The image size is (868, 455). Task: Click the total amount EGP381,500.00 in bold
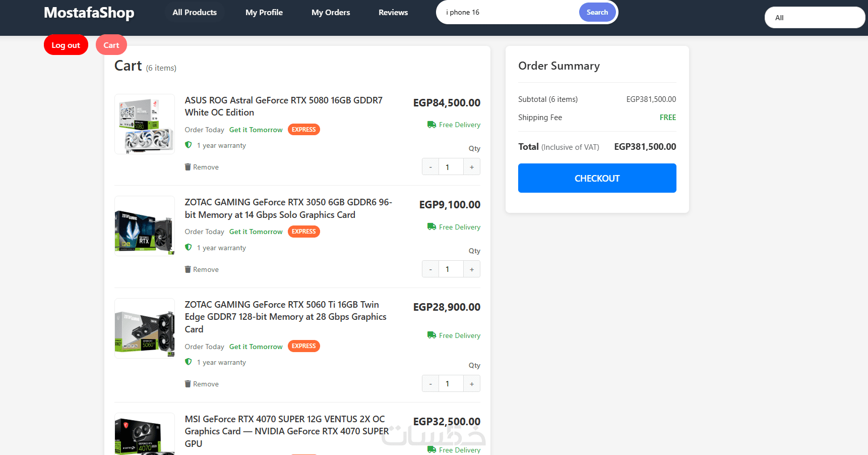(645, 147)
